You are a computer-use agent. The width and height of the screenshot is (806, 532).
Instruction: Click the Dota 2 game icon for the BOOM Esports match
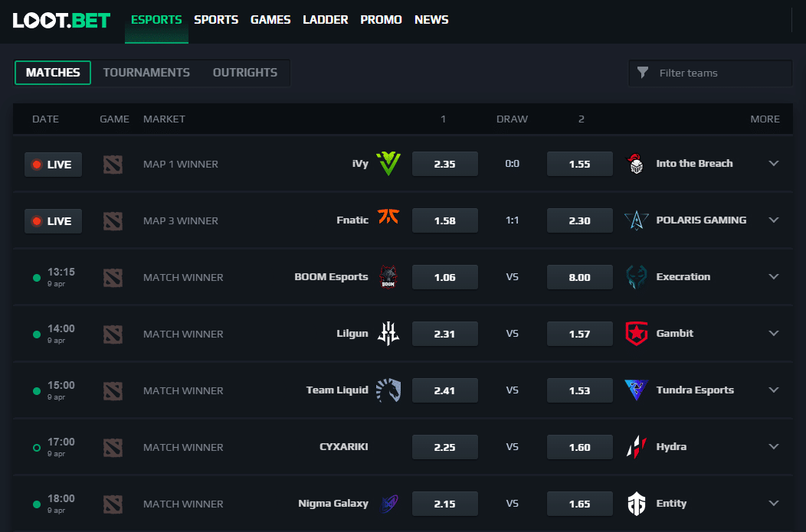coord(113,277)
